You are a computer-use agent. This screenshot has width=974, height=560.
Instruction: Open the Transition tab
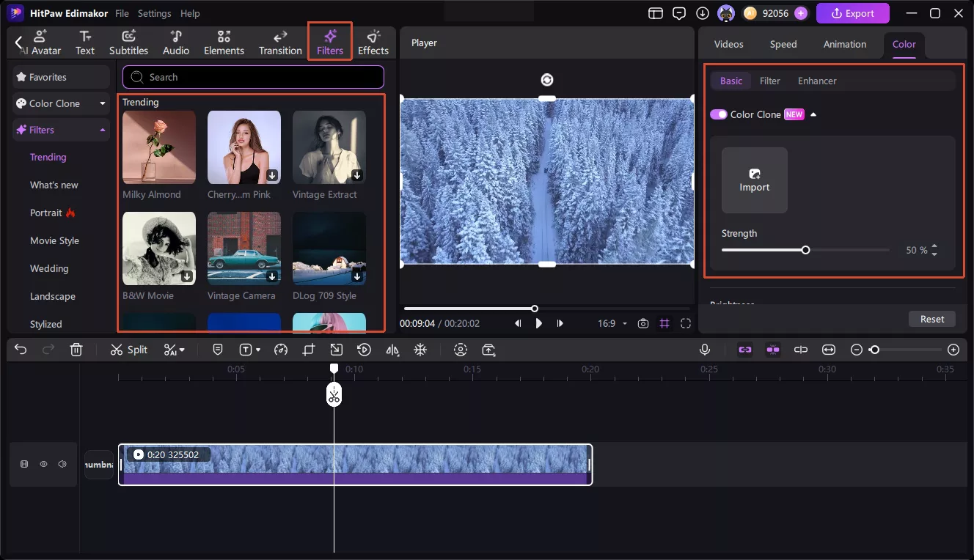[x=280, y=43]
